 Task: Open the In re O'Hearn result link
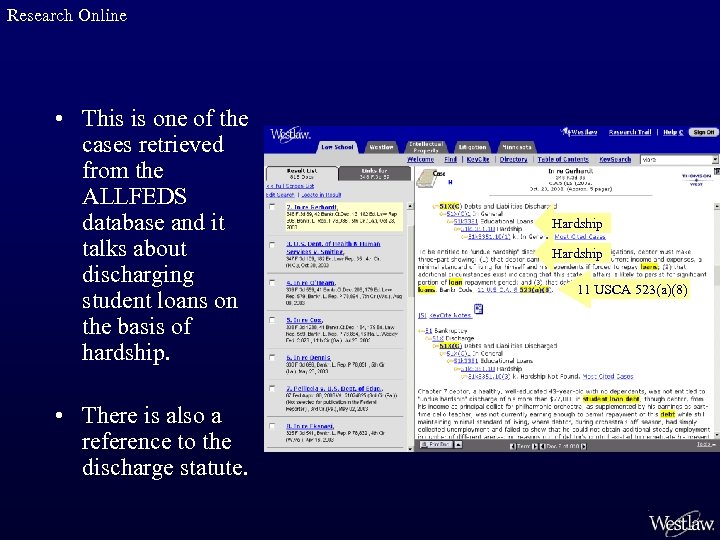point(311,282)
